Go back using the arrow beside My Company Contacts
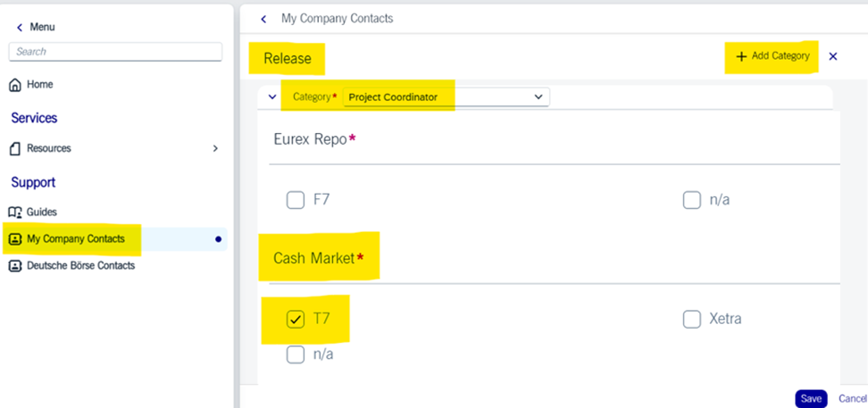868x408 pixels. pyautogui.click(x=263, y=19)
